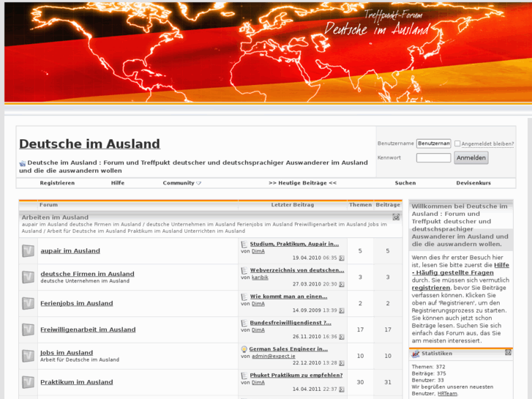Open the deutsche Firmen im Ausland forum

[x=87, y=274]
